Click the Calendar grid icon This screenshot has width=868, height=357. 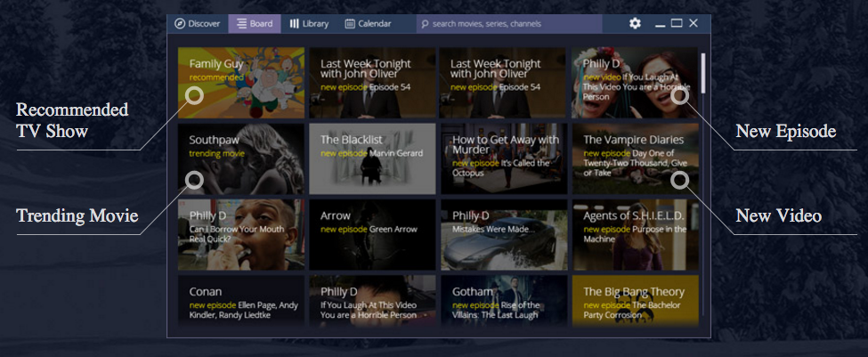pos(350,24)
